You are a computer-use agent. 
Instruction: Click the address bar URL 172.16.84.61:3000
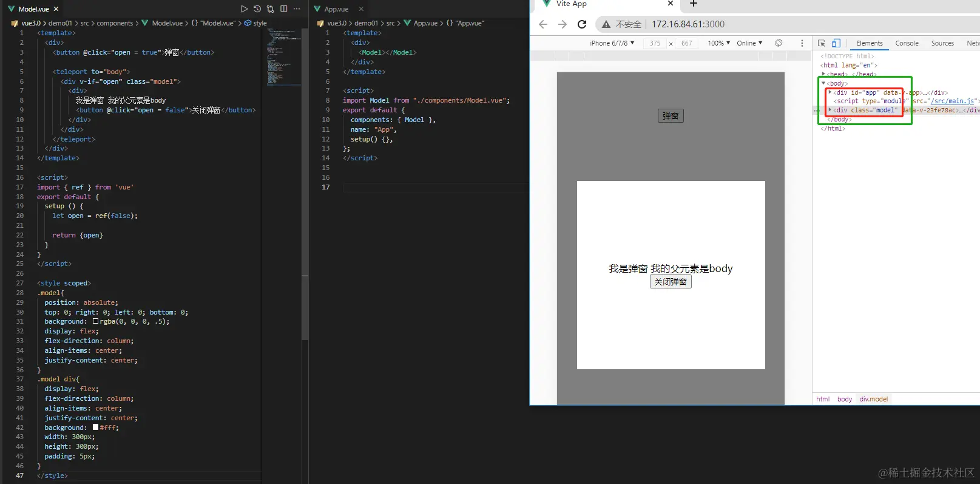pos(688,24)
